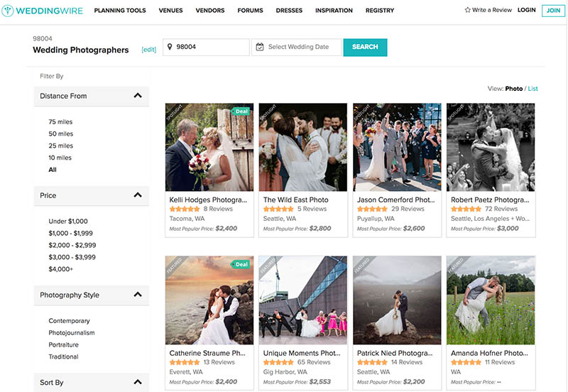
Task: Click 65 Reviews under Unique Moments
Action: (314, 362)
